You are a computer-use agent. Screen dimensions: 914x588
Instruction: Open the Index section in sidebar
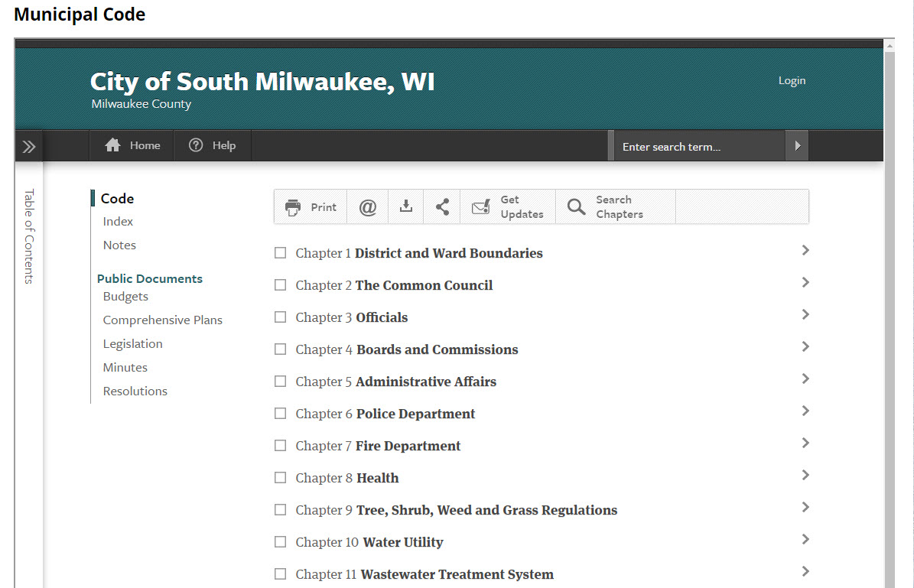[118, 222]
